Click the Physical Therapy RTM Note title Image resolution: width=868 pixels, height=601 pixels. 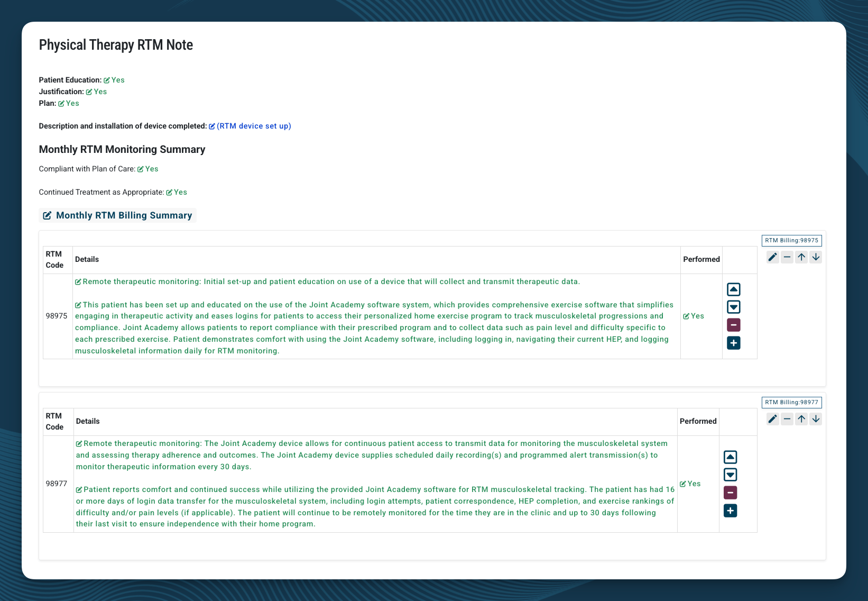click(116, 45)
